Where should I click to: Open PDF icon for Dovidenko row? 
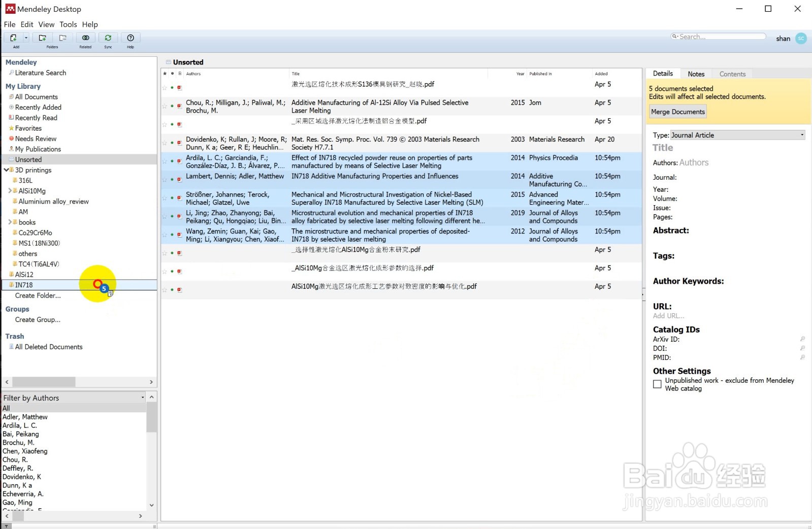tap(179, 143)
